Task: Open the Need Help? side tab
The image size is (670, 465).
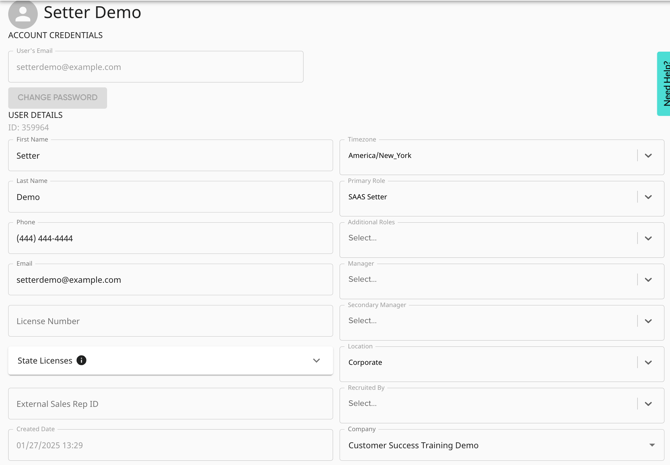Action: [663, 84]
